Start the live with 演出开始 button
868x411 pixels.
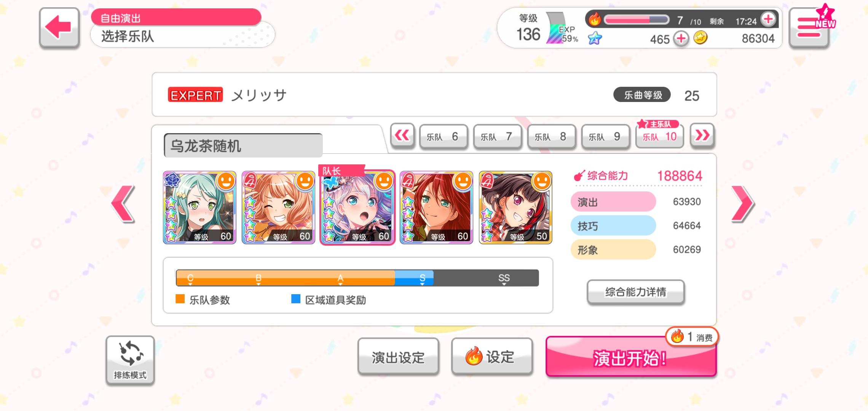pyautogui.click(x=631, y=357)
